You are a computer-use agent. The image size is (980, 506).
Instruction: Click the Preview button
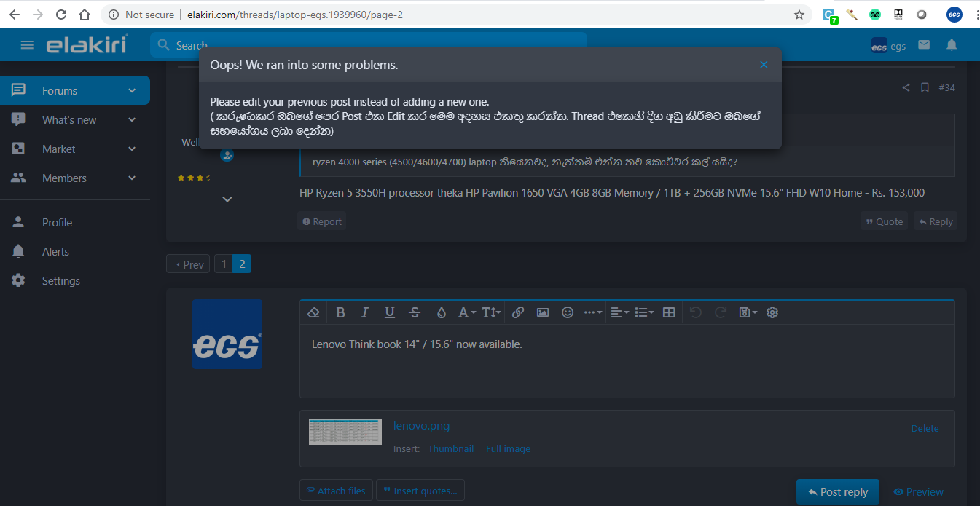(919, 492)
